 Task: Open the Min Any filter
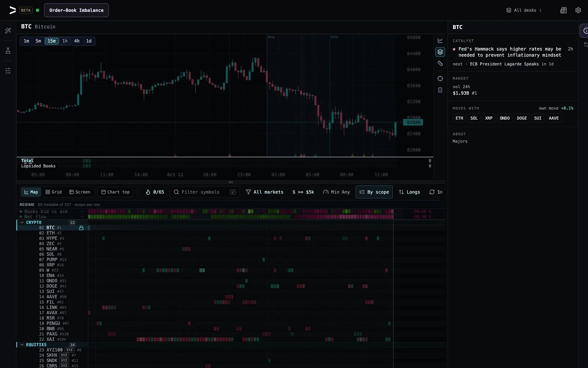(336, 192)
